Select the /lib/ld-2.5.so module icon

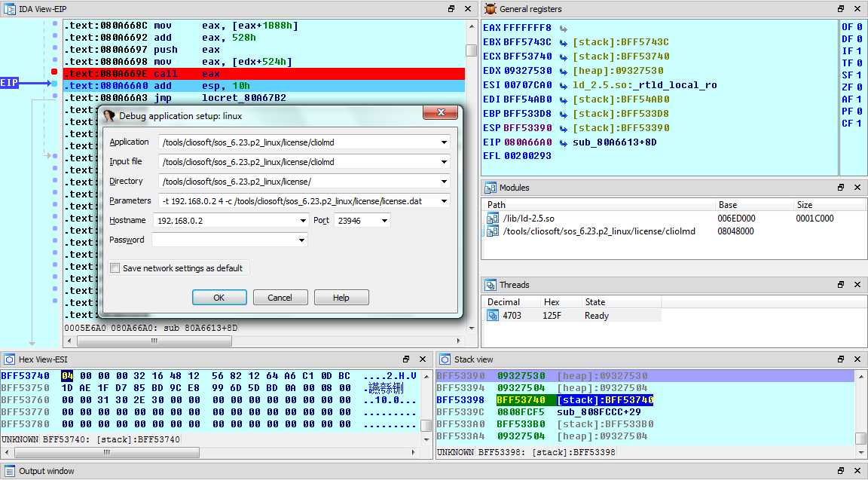492,219
